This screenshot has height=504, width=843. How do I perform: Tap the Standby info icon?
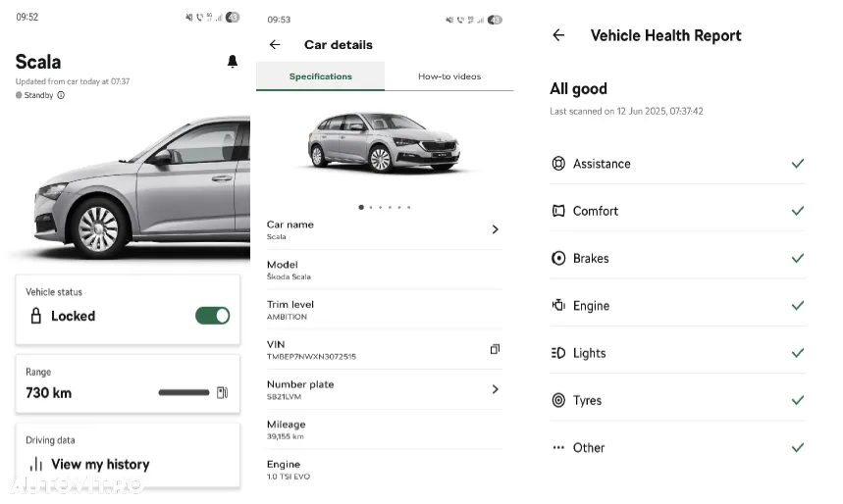coord(61,95)
